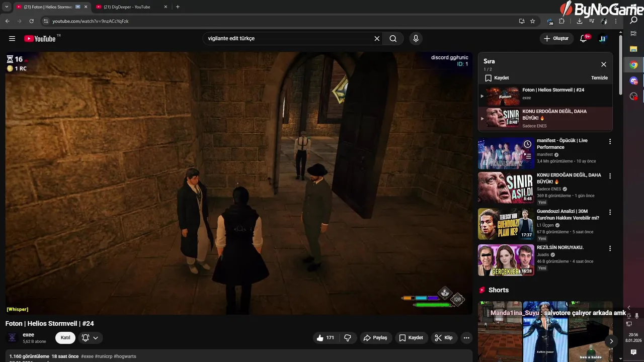Save video with Kaydet under player
Viewport: 644px width, 362px height.
click(411, 338)
